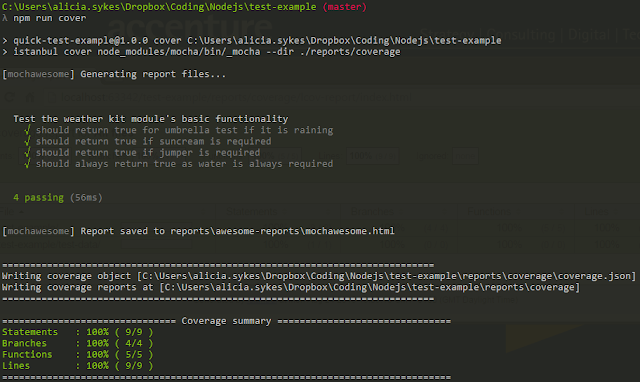Click the green checkmark beside umbrella test
640x382 pixels.
[x=27, y=130]
